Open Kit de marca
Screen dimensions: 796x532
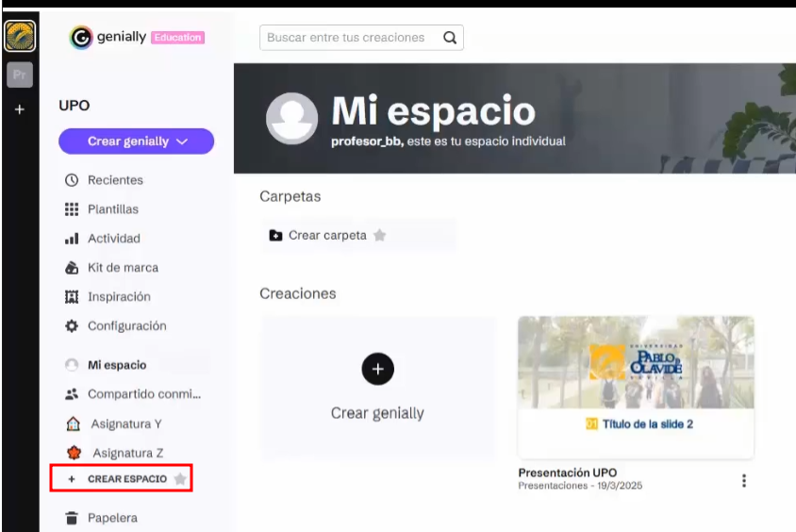[123, 268]
